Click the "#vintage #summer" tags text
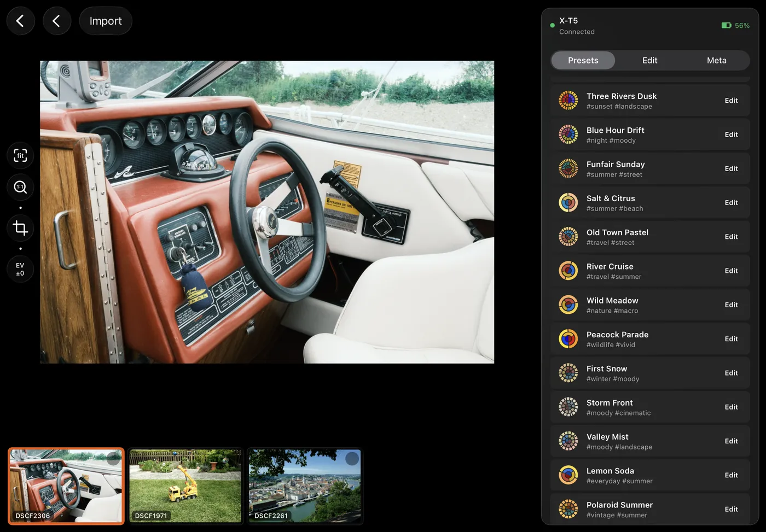Viewport: 766px width, 532px height. point(617,515)
